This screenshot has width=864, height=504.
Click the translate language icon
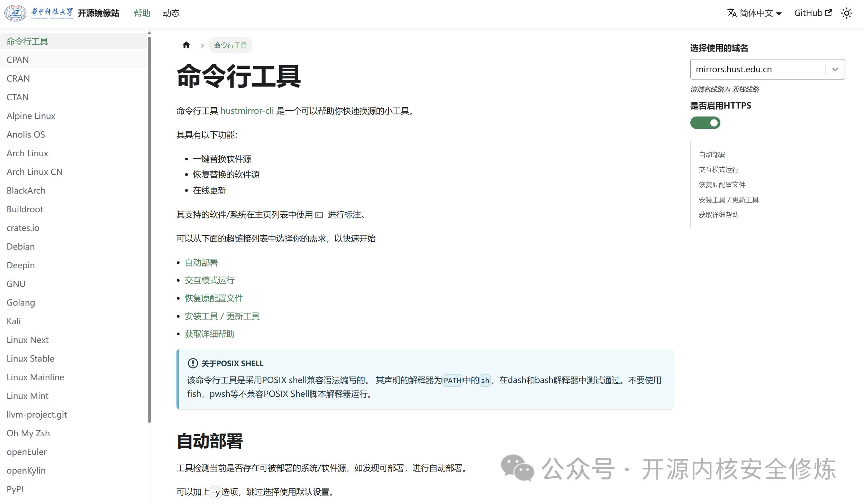click(732, 13)
